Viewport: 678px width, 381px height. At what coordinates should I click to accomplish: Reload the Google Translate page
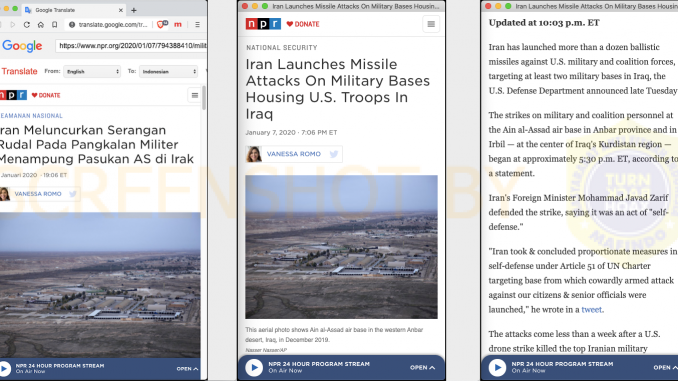click(x=27, y=25)
